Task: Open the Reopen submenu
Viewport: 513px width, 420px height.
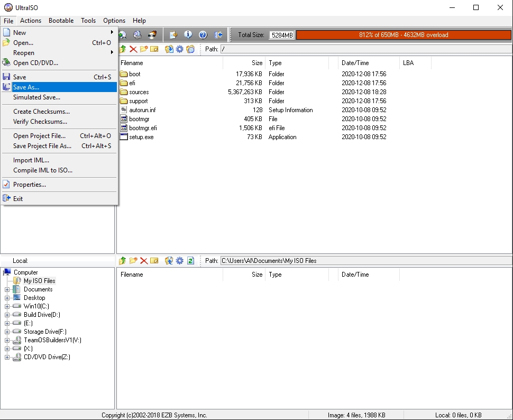Action: point(59,53)
